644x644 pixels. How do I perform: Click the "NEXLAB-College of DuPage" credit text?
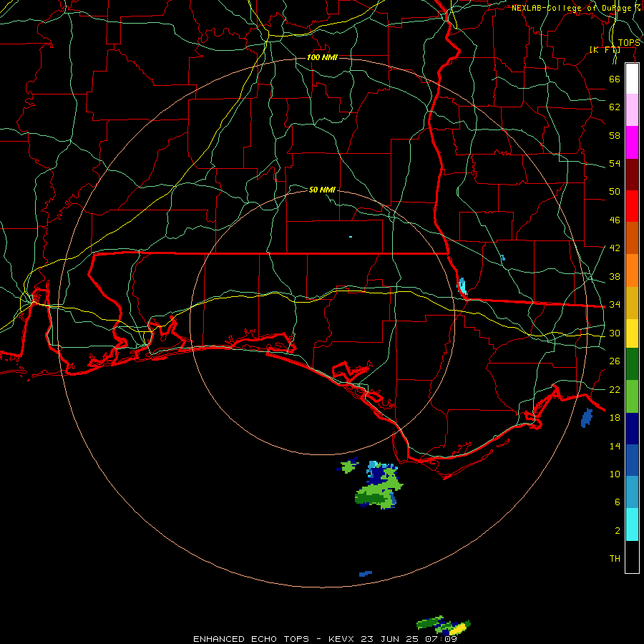coord(571,8)
